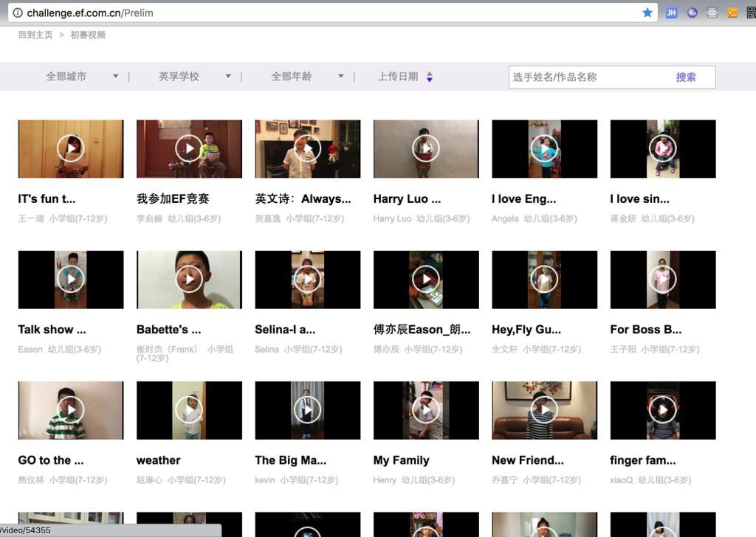Play the "For Boss B..." video

pos(663,280)
